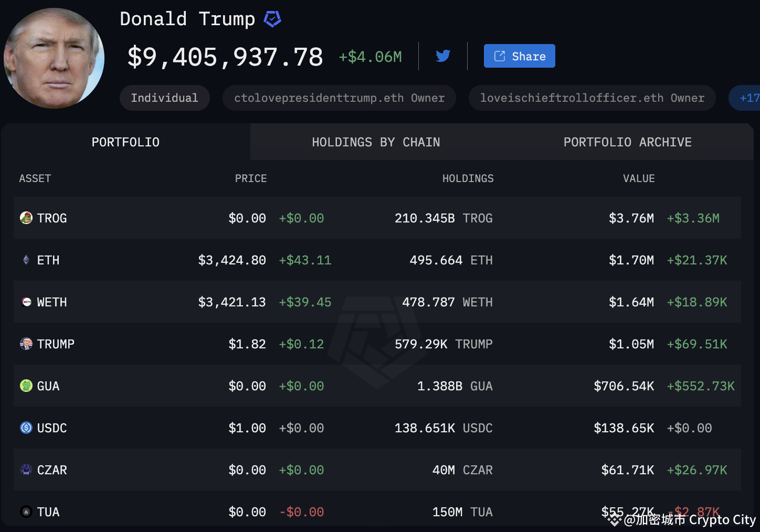This screenshot has height=532, width=760.
Task: Click TROG value $3.76M
Action: 631,218
